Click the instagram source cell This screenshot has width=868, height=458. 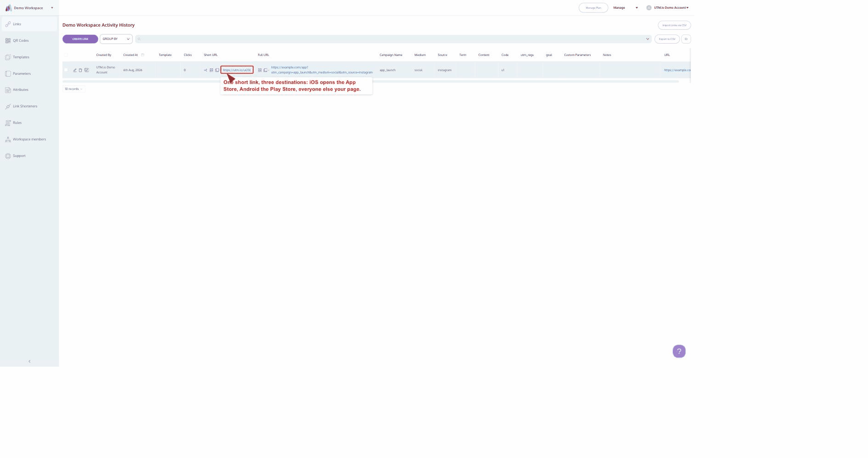click(445, 70)
